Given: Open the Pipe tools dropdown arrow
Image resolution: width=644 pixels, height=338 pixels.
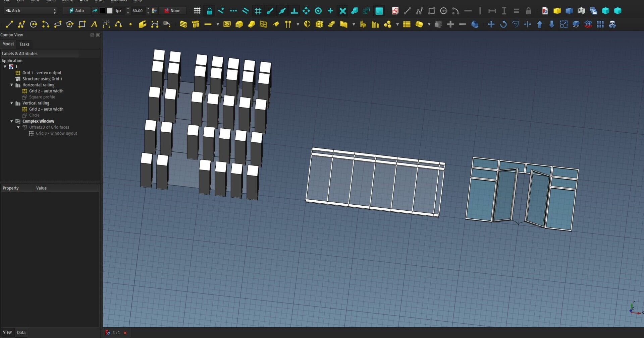Looking at the screenshot, I should click(429, 24).
